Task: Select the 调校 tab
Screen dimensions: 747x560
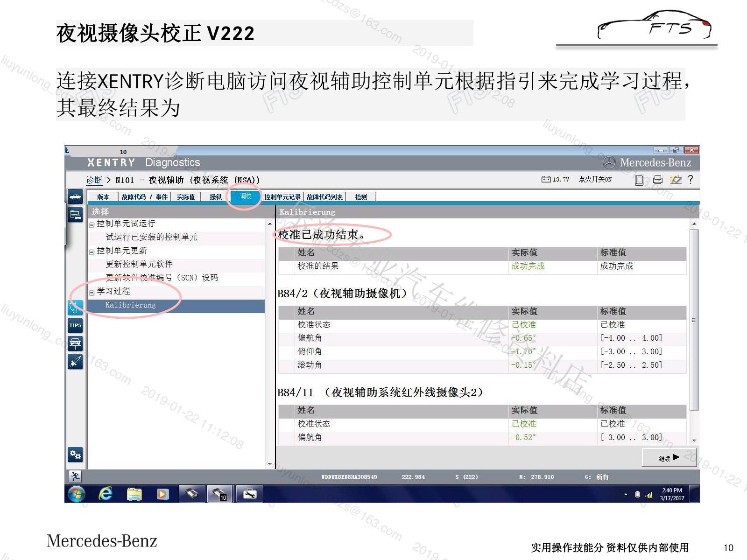Action: tap(246, 196)
